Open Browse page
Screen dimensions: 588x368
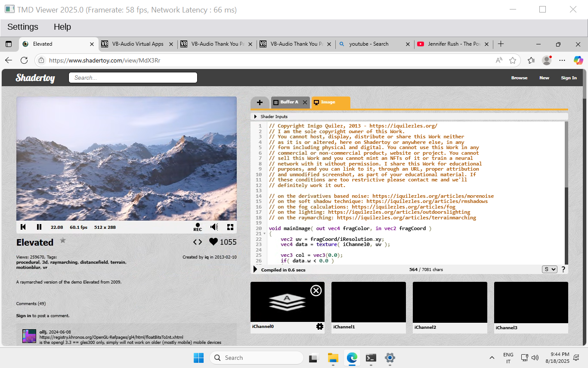(519, 78)
